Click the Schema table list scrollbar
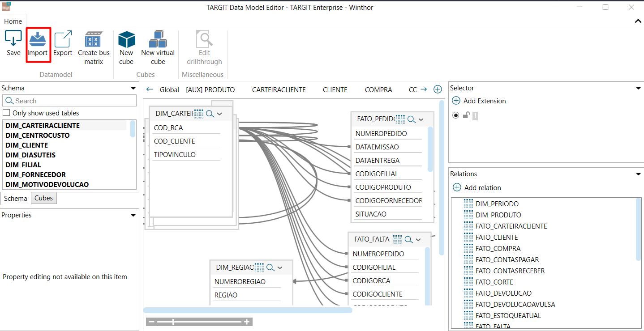Image resolution: width=644 pixels, height=331 pixels. pos(133,129)
